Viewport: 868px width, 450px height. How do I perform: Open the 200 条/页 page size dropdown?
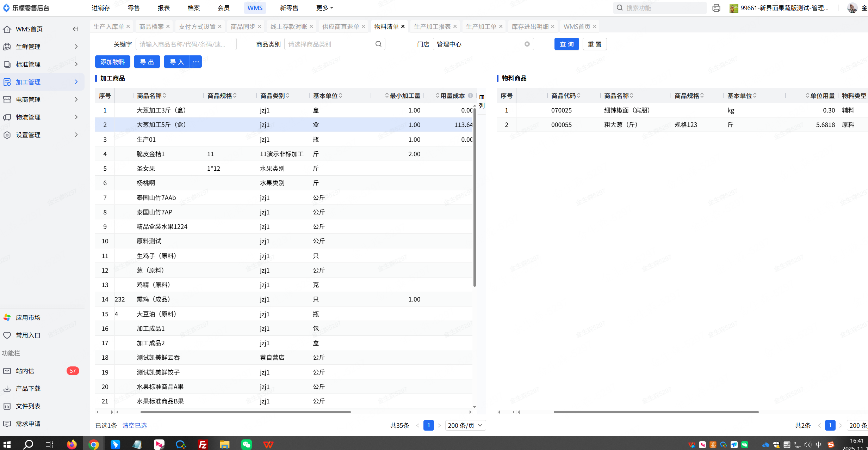point(465,425)
